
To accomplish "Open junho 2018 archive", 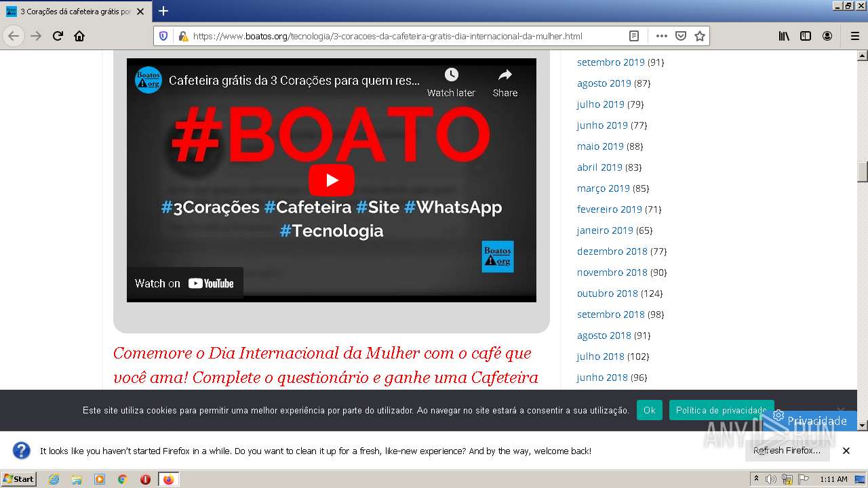I will point(602,378).
